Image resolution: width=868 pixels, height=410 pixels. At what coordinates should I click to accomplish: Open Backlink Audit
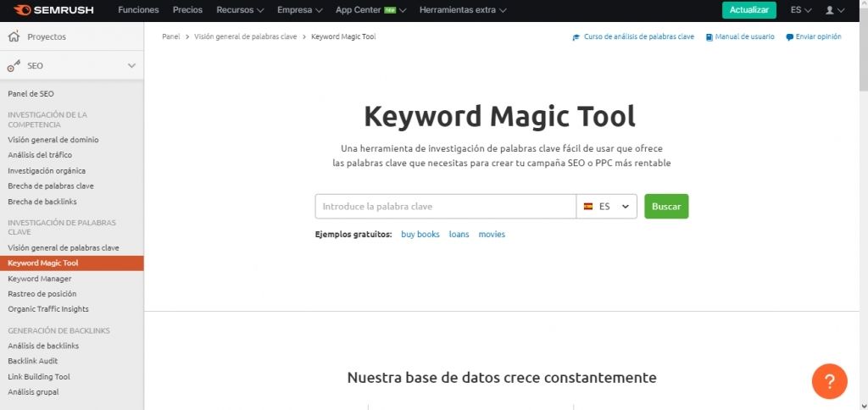pyautogui.click(x=33, y=362)
